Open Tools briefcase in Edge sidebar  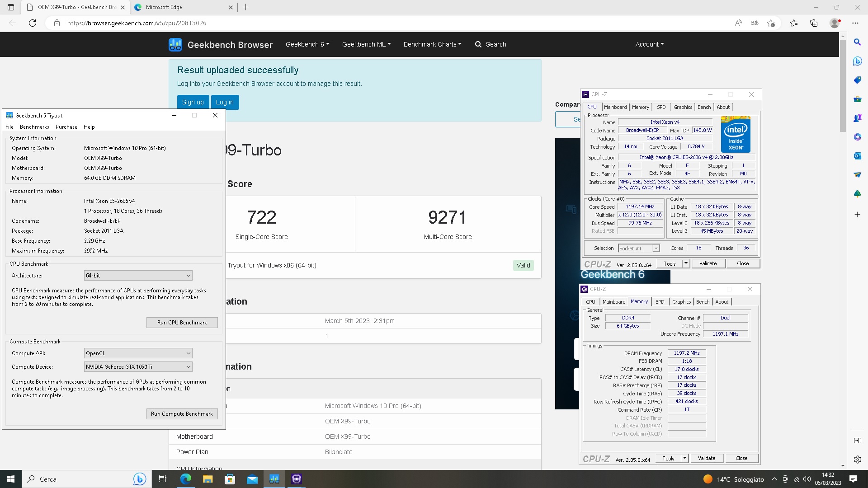(x=857, y=99)
